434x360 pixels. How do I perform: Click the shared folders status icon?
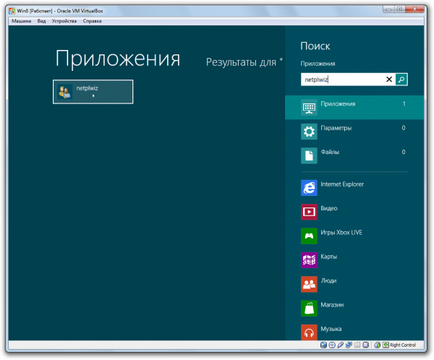tap(357, 345)
